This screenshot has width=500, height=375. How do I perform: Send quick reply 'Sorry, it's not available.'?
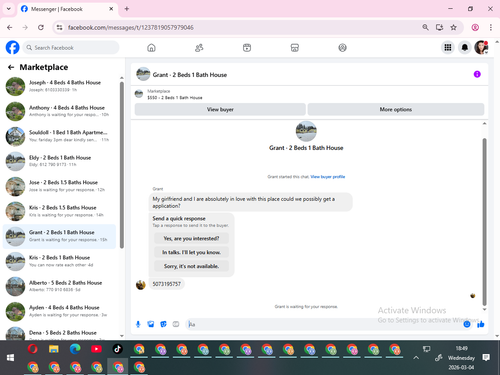click(191, 266)
